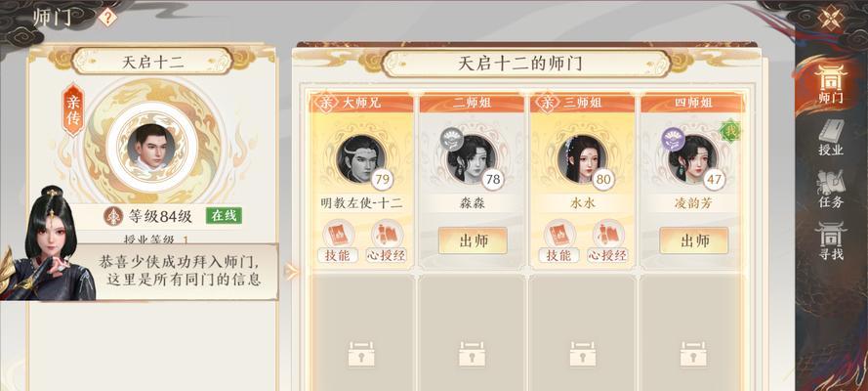Click the small arrow beside the dialogue box
The height and width of the screenshot is (391, 868).
point(291,272)
